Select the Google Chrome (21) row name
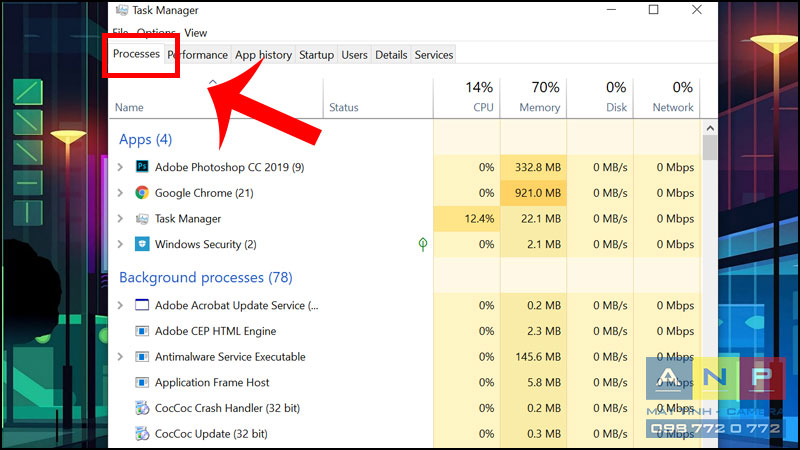This screenshot has height=450, width=800. tap(204, 193)
